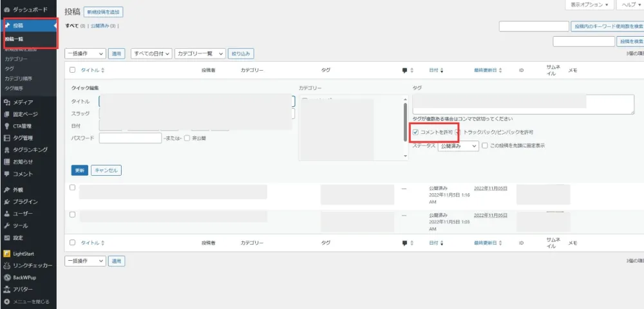Click the top 適用 apply button
This screenshot has width=644, height=309.
(117, 54)
